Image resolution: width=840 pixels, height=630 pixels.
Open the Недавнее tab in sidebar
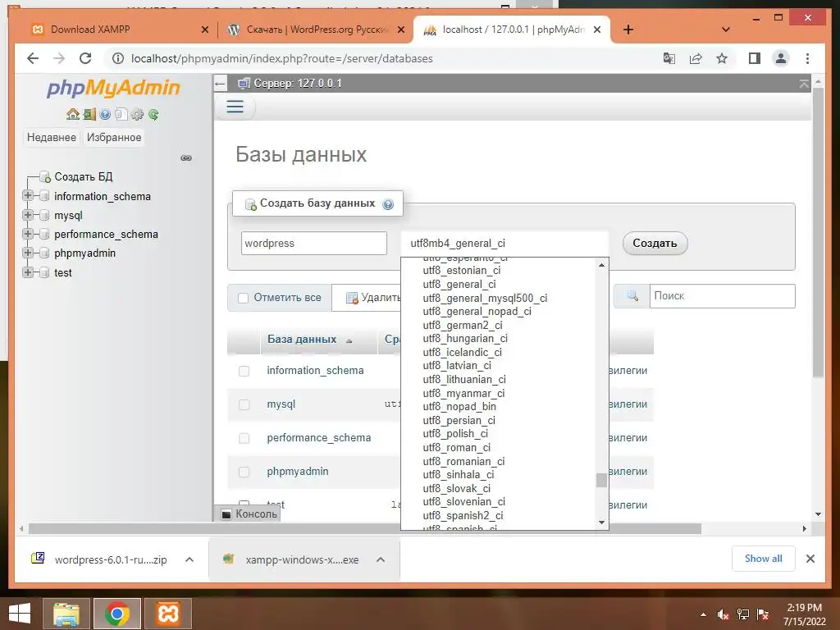tap(52, 137)
